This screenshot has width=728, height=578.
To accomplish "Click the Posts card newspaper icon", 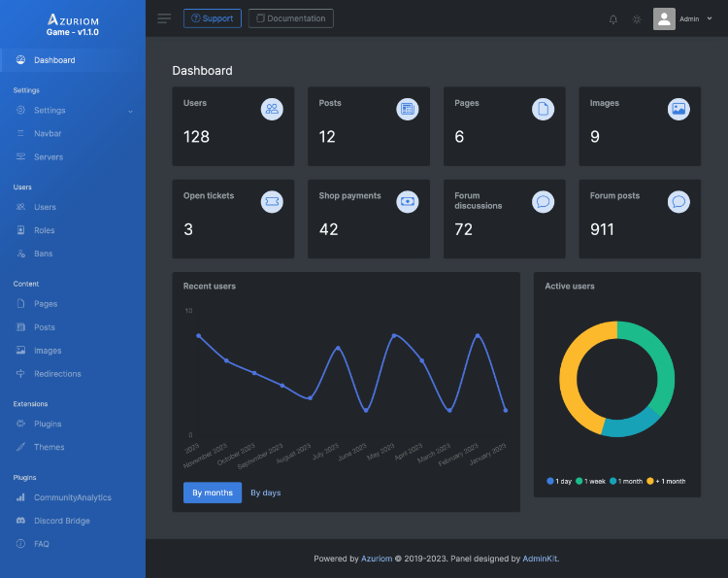I will click(407, 109).
